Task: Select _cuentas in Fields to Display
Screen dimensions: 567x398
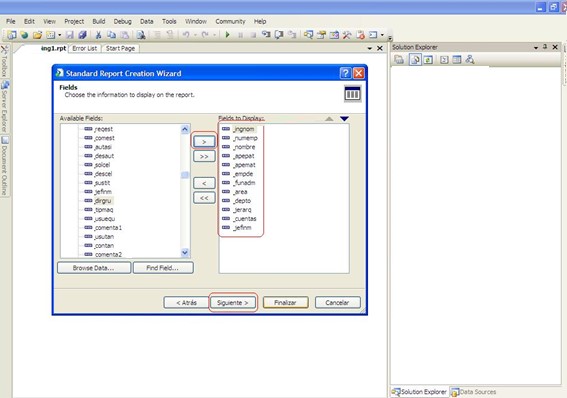Action: click(239, 219)
